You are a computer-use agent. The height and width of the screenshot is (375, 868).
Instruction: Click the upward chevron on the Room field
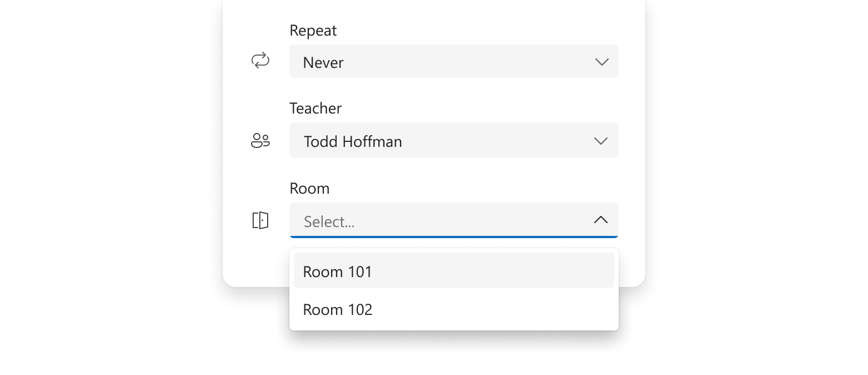pos(600,220)
